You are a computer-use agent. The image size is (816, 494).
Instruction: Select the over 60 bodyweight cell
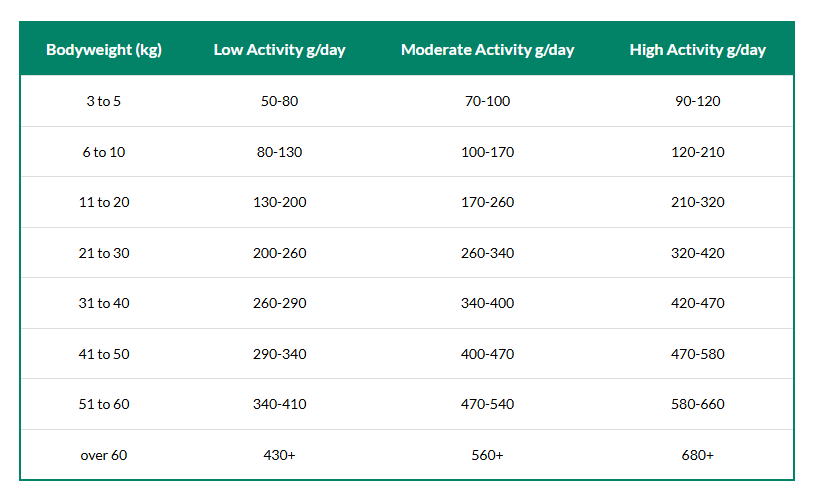104,455
